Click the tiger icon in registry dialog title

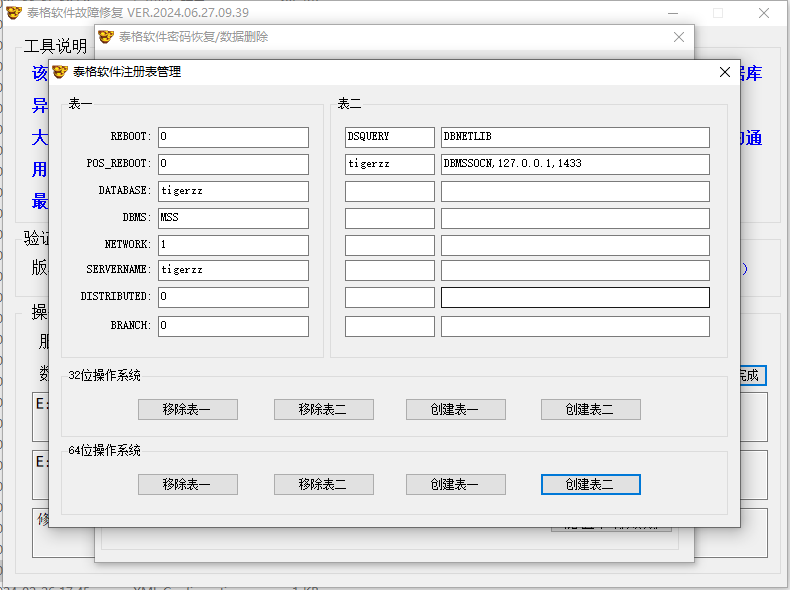tap(60, 72)
